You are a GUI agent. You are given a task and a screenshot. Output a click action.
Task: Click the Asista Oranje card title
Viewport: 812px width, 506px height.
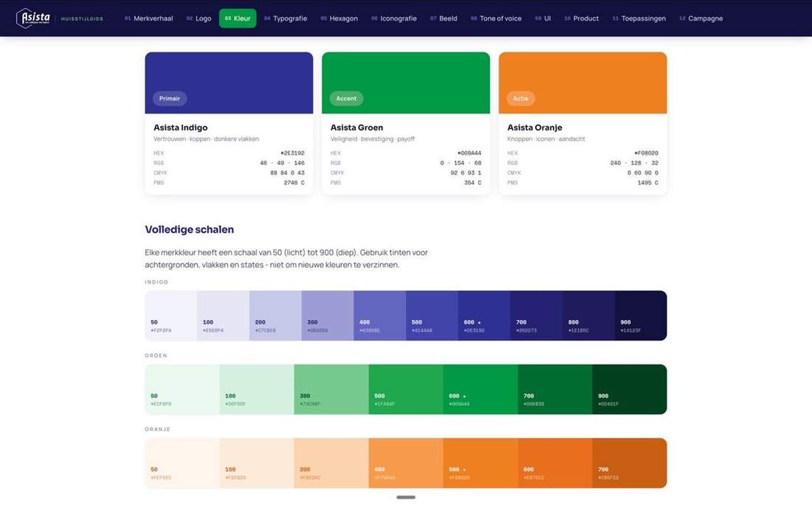coord(534,128)
